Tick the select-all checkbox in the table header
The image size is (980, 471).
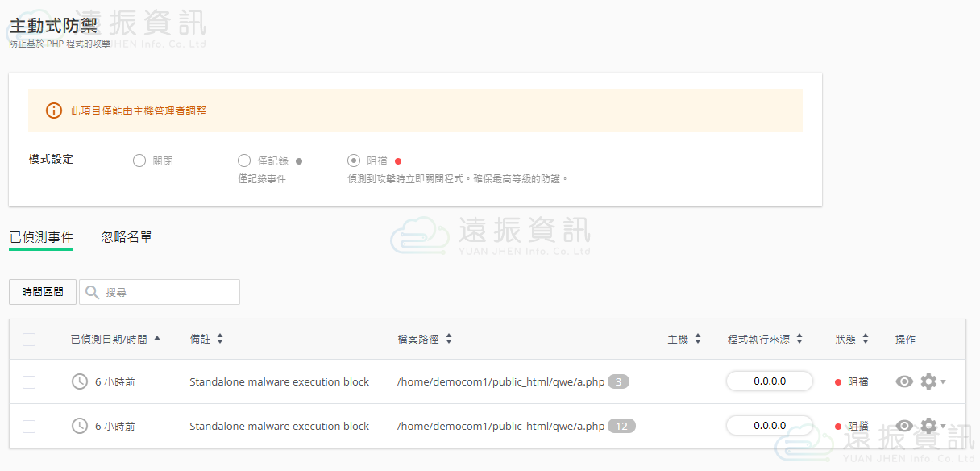tap(29, 340)
